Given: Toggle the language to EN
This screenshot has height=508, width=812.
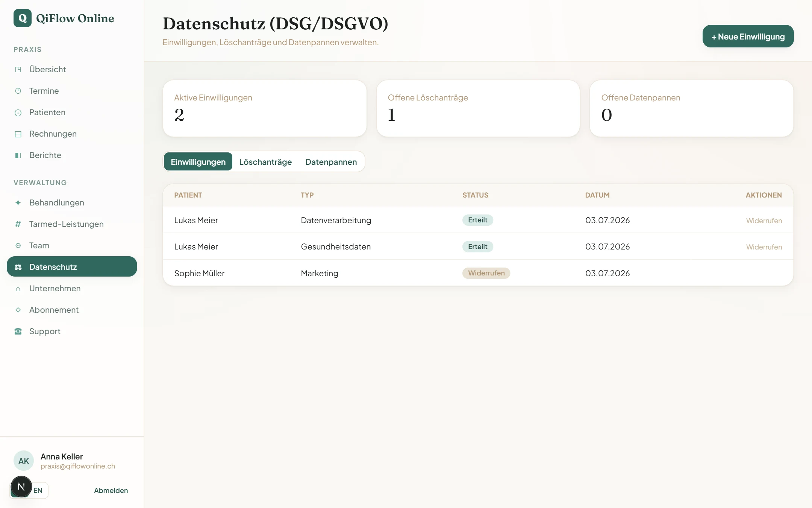Looking at the screenshot, I should (38, 490).
